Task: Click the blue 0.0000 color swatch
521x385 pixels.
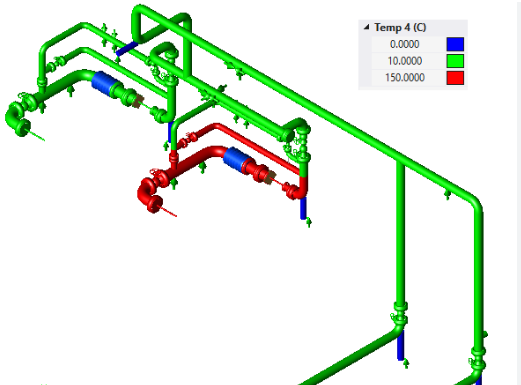Action: [x=455, y=44]
